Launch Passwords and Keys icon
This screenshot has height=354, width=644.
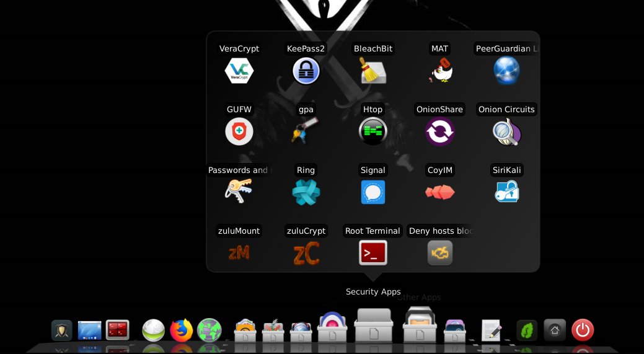point(238,192)
